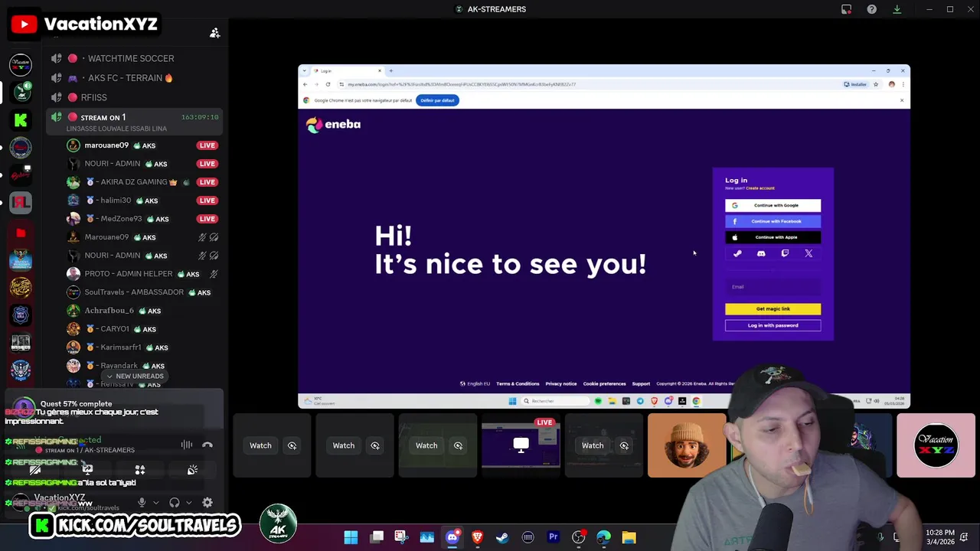
Task: Open headphone output options arrow
Action: (x=188, y=503)
